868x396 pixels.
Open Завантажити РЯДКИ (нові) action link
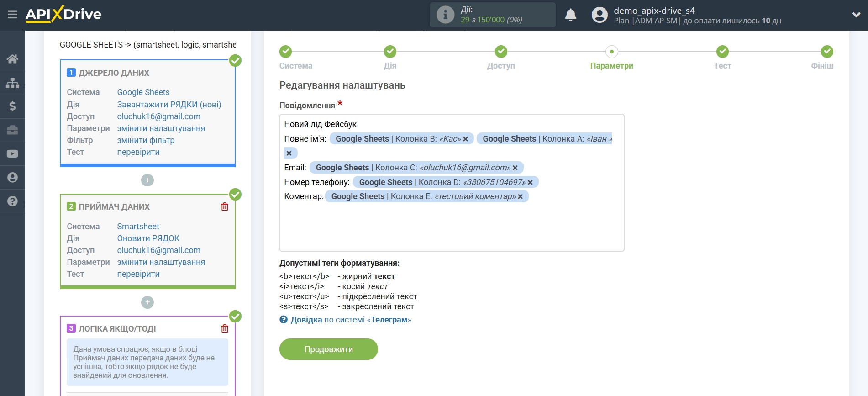pyautogui.click(x=169, y=105)
